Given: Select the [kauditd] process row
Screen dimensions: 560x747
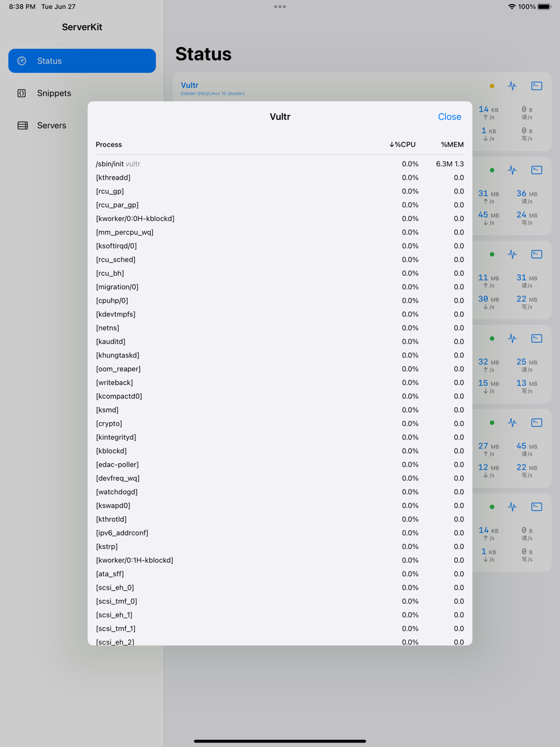Looking at the screenshot, I should click(x=280, y=342).
